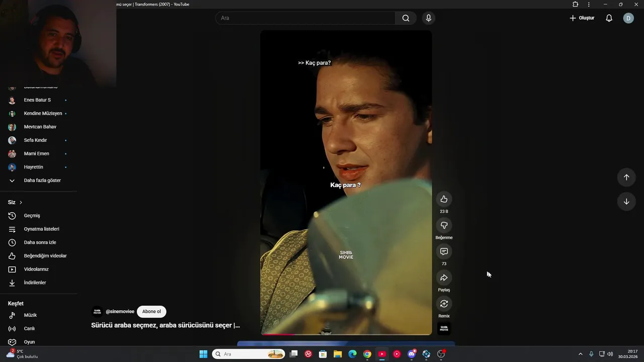Click the Windows taskbar search box

coord(249,354)
